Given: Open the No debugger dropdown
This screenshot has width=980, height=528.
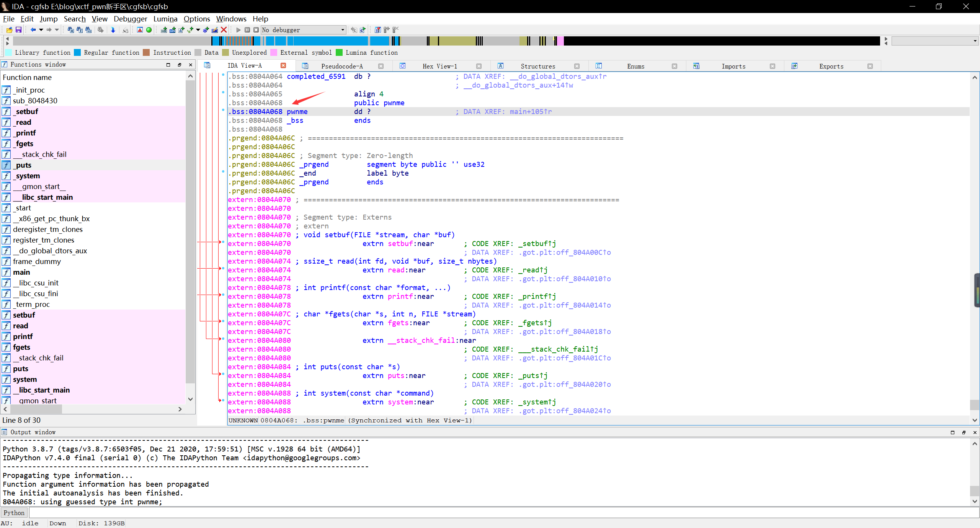Looking at the screenshot, I should point(343,30).
